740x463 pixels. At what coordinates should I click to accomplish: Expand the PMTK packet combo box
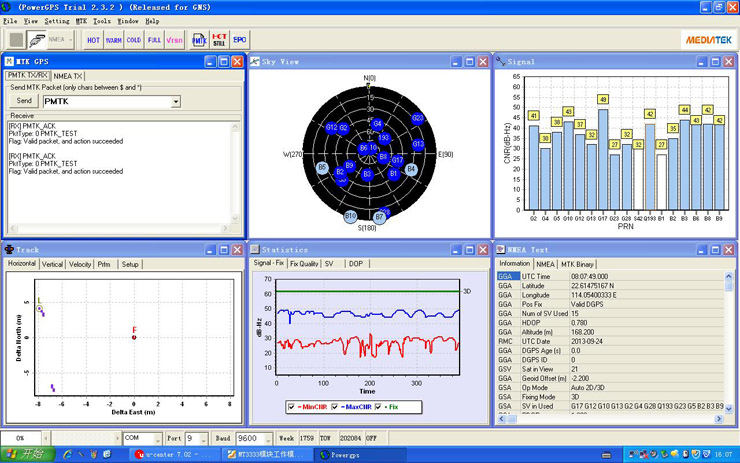(176, 101)
